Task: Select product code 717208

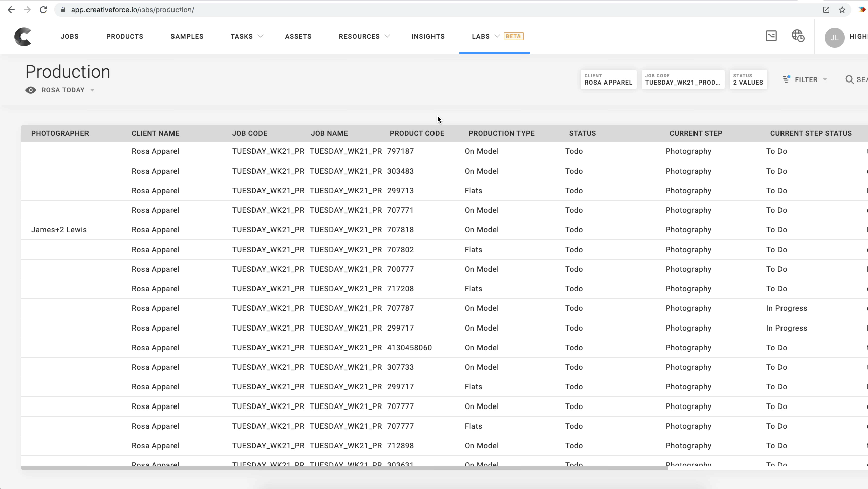Action: click(401, 289)
